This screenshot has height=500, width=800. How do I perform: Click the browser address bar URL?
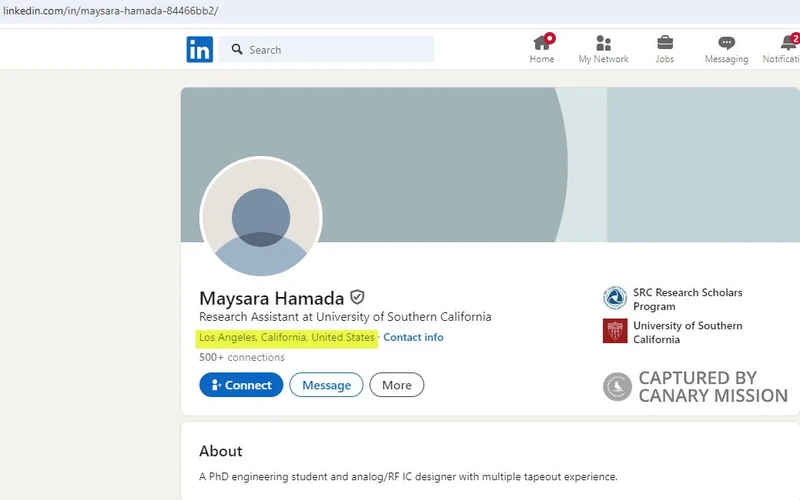[x=111, y=11]
